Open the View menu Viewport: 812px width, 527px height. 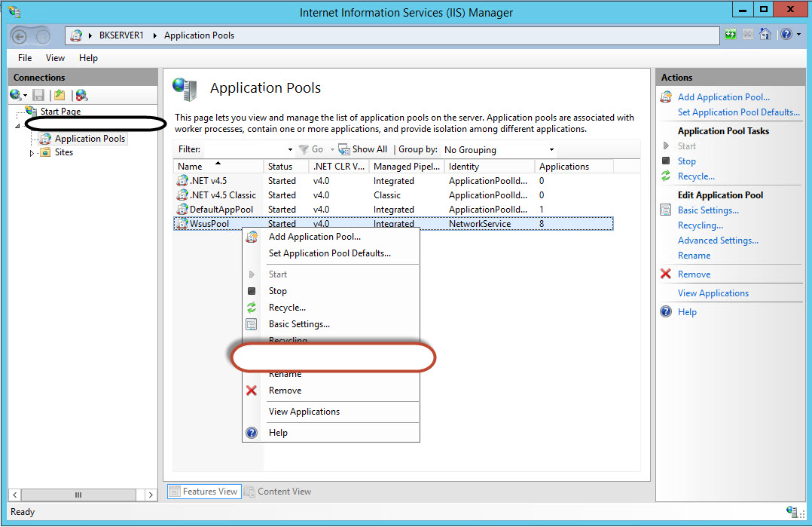click(x=54, y=57)
